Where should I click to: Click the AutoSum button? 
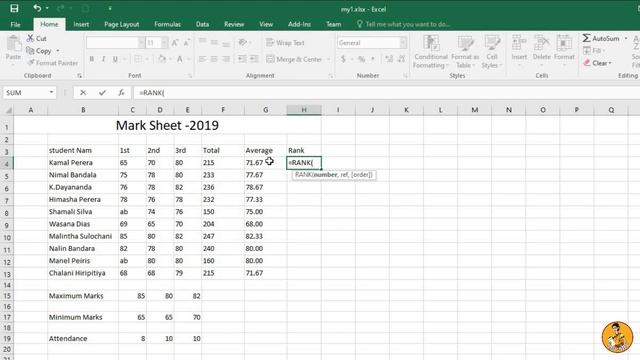click(601, 38)
